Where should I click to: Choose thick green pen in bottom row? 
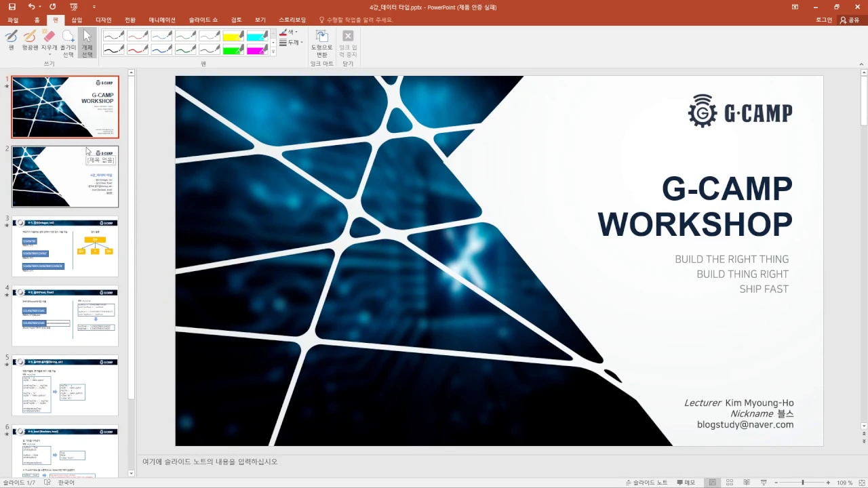[185, 49]
